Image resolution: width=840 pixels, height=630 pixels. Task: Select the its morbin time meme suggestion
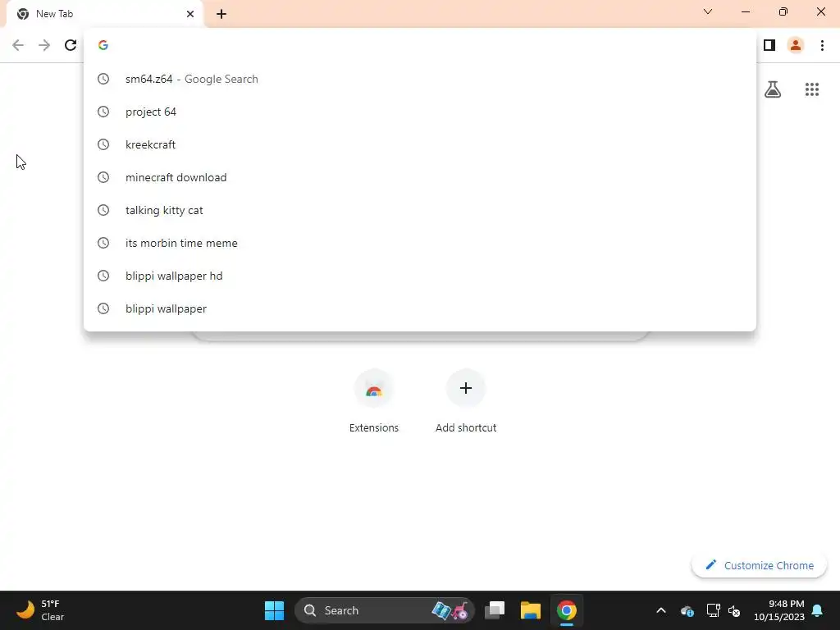click(420, 243)
